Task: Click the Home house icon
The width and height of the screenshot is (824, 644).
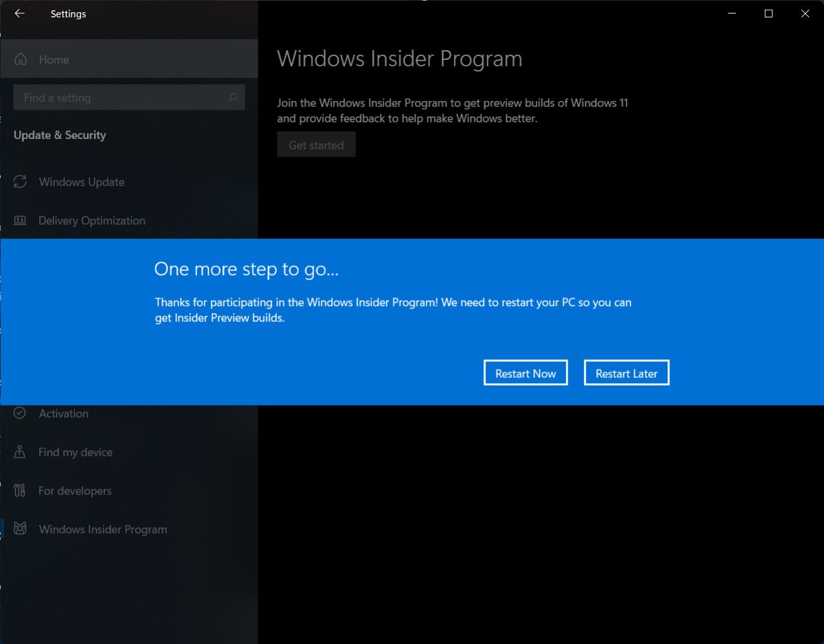Action: pos(21,59)
